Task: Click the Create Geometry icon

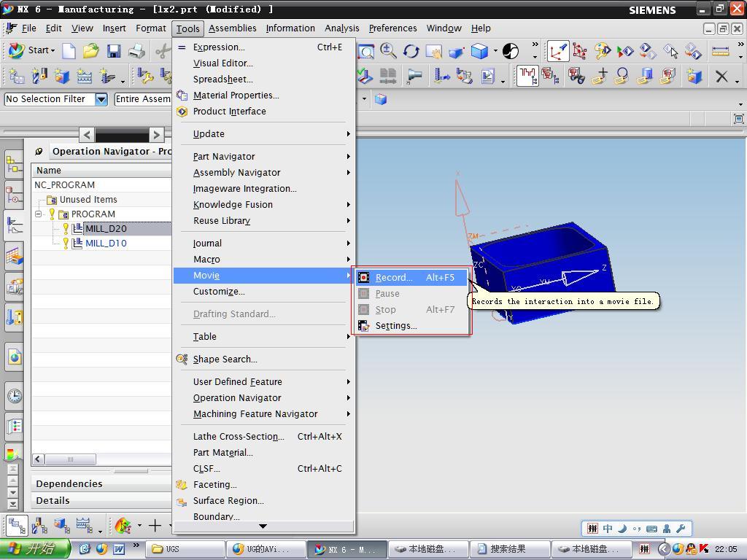Action: (61, 76)
